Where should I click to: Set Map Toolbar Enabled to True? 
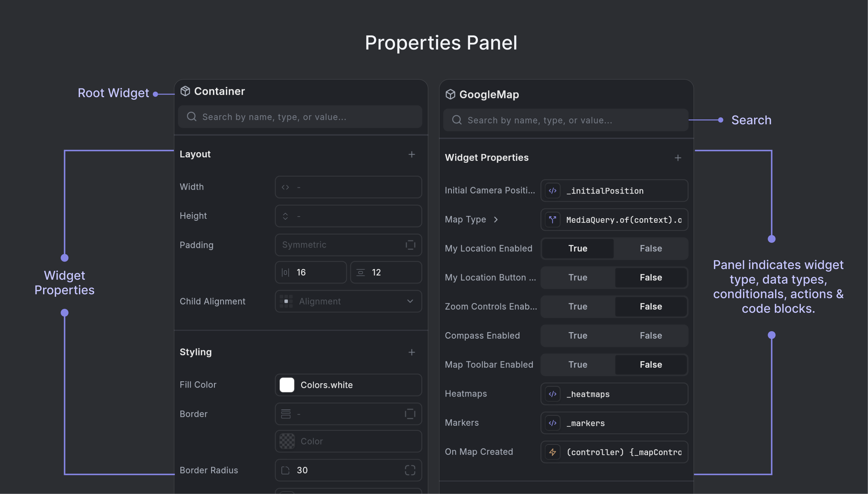point(578,365)
